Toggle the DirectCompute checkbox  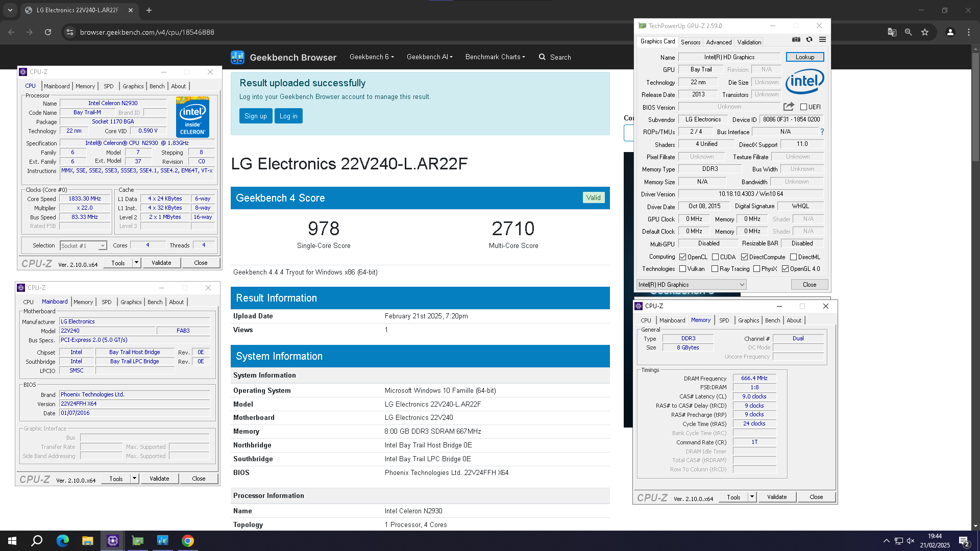pos(744,257)
